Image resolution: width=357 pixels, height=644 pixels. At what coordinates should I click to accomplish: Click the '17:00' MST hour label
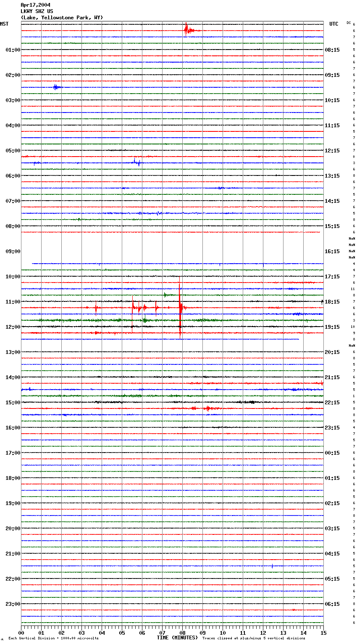tap(13, 453)
